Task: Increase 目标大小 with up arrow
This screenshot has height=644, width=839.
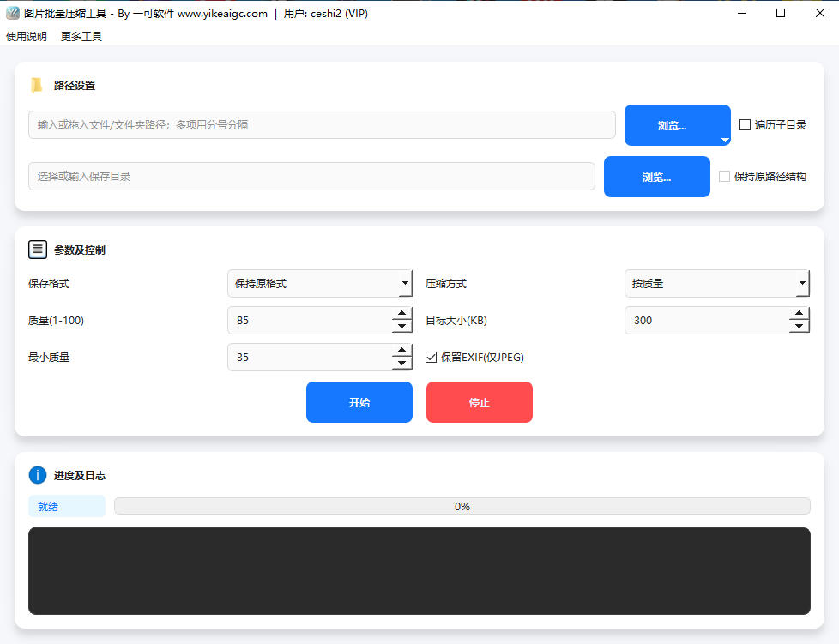Action: coord(799,314)
